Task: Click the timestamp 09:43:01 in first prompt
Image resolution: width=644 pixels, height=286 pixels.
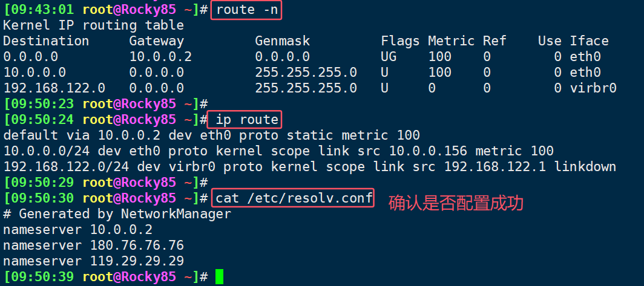Action: (39, 10)
